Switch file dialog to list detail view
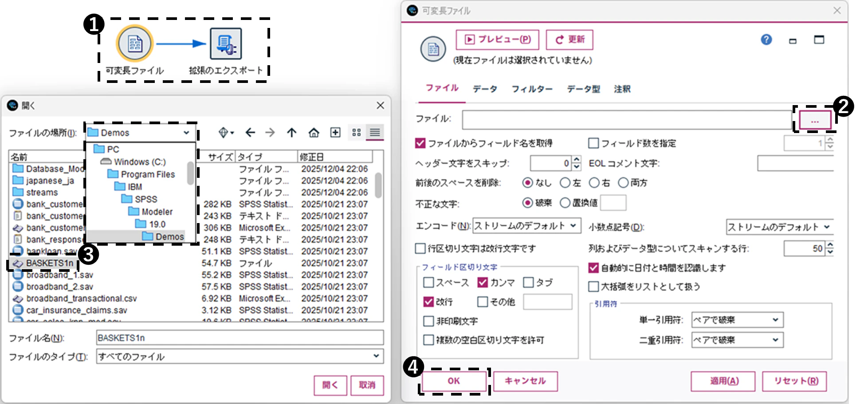The width and height of the screenshot is (868, 404). click(375, 133)
